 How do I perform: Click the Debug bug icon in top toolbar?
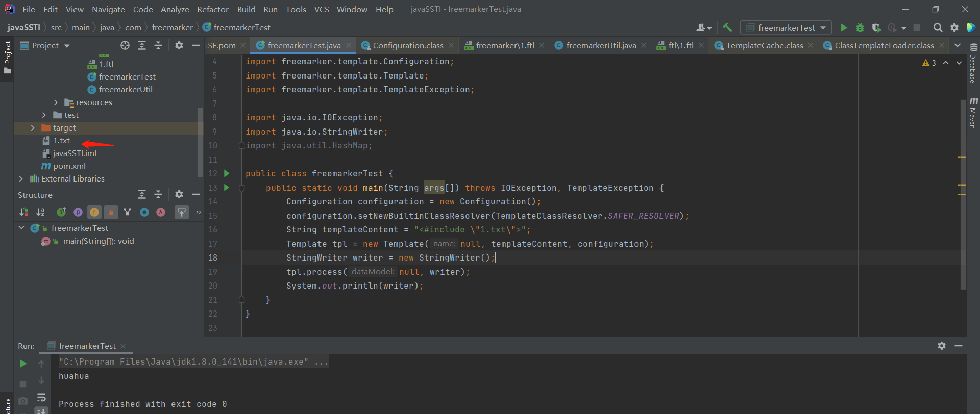click(x=860, y=28)
